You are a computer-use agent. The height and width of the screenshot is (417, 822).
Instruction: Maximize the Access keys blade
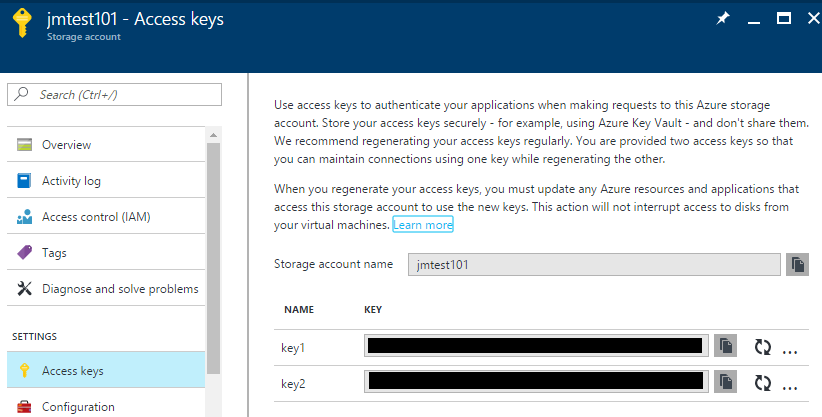784,18
